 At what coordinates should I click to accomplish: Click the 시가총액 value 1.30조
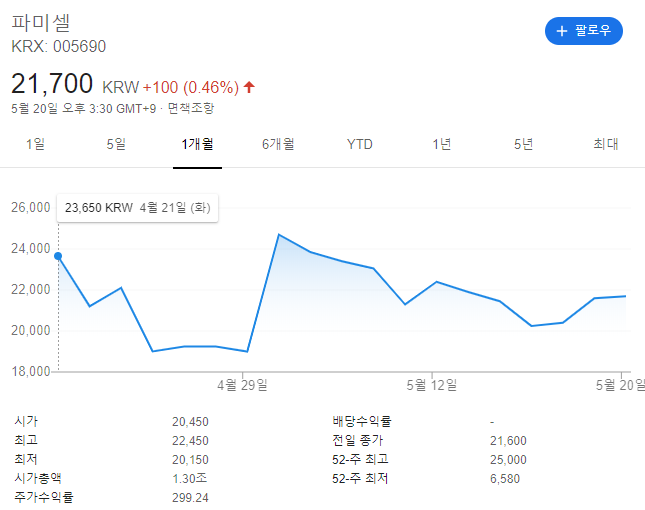click(x=190, y=478)
